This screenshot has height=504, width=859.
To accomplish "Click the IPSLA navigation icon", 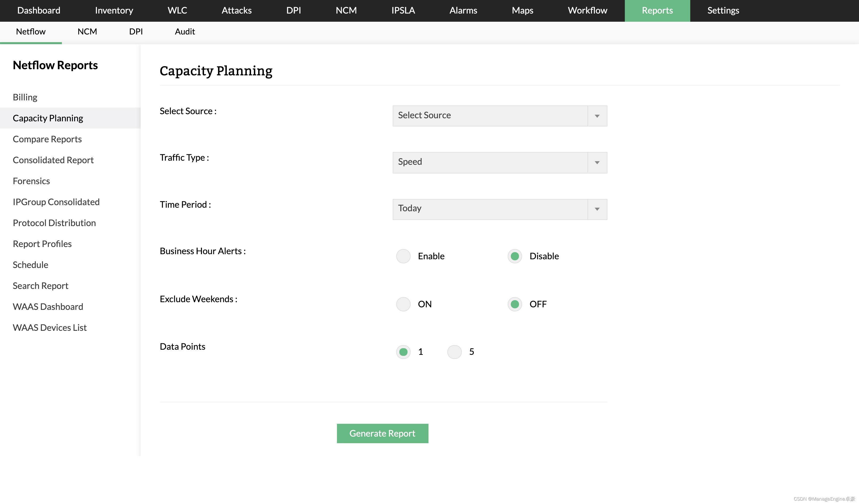I will pyautogui.click(x=403, y=11).
